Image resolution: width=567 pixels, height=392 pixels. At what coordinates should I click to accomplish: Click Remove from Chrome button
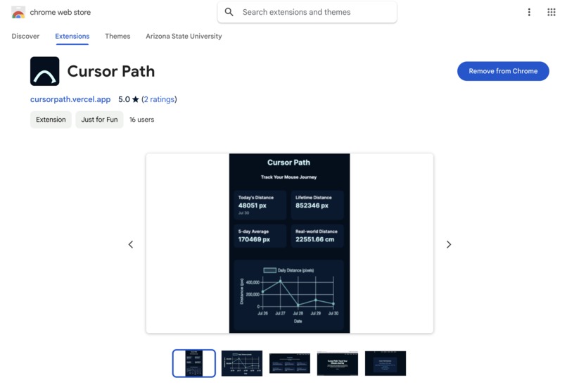(503, 71)
